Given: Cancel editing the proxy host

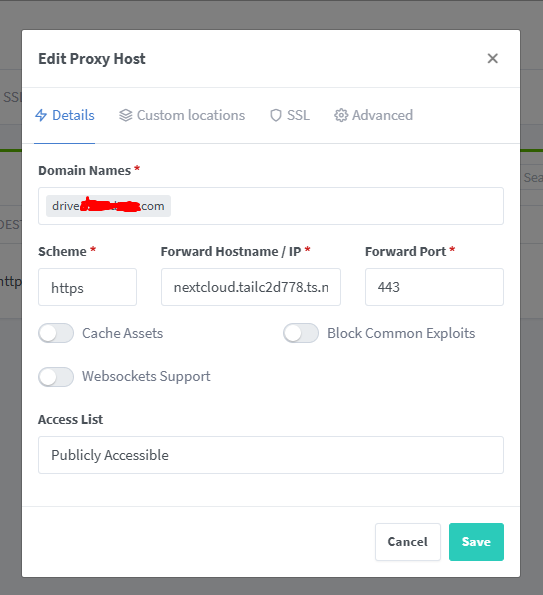Looking at the screenshot, I should 408,542.
